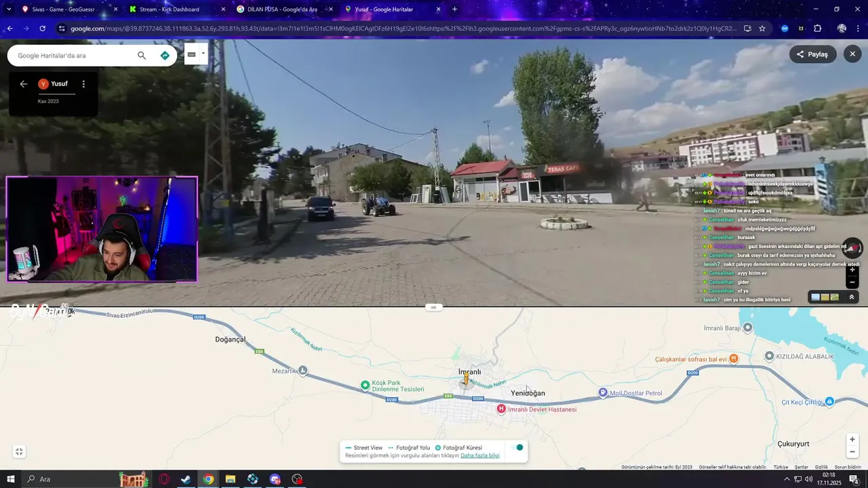Switch to DİLAN PUSA Google search tab
The width and height of the screenshot is (868, 488).
285,9
